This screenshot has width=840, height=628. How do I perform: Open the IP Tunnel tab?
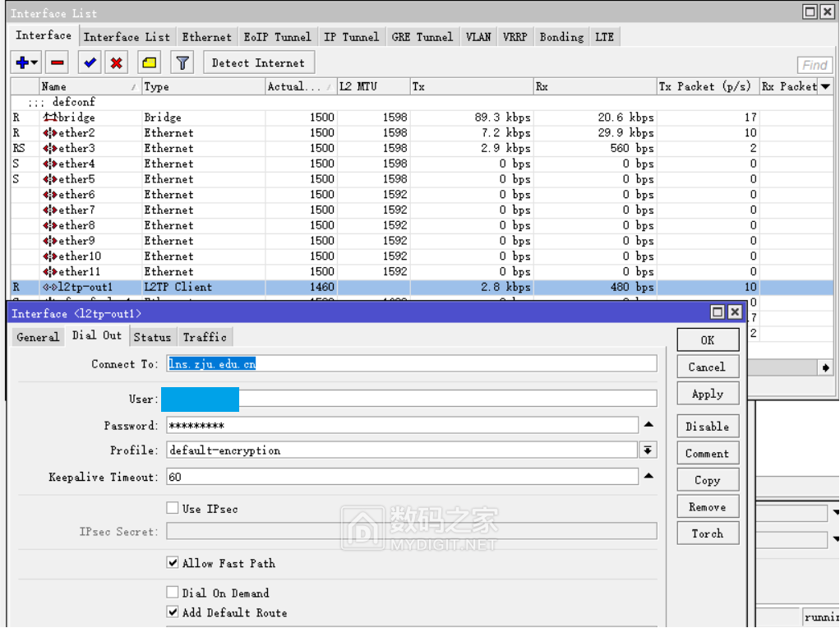pos(352,37)
